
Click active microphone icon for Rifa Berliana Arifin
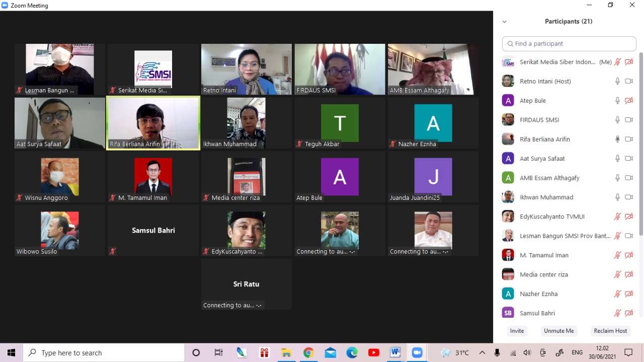617,139
